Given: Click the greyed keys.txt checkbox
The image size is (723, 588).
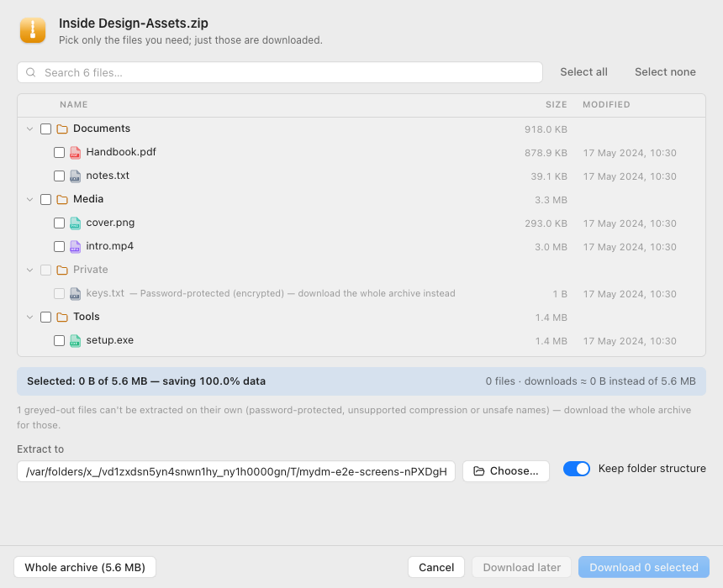Looking at the screenshot, I should (x=59, y=293).
